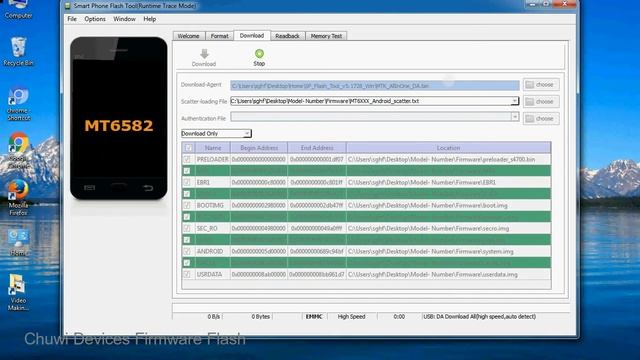Image resolution: width=640 pixels, height=360 pixels.
Task: Click the USB: DA Download All status text
Action: coord(479,317)
